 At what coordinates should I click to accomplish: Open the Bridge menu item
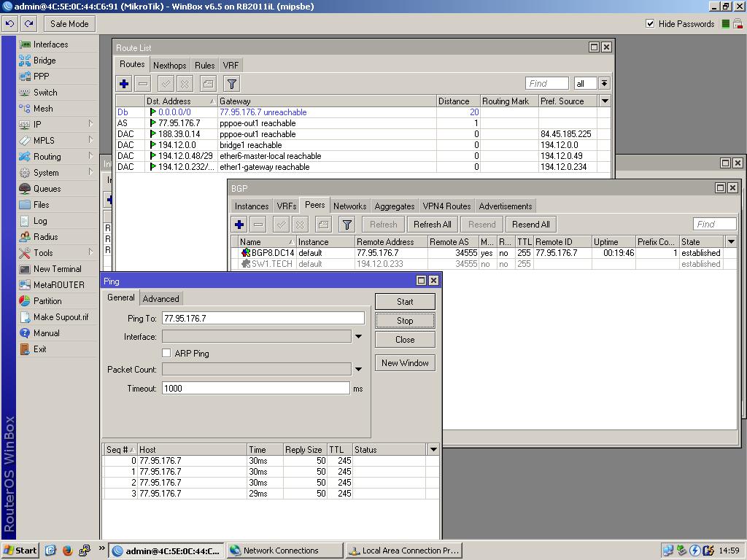(44, 61)
